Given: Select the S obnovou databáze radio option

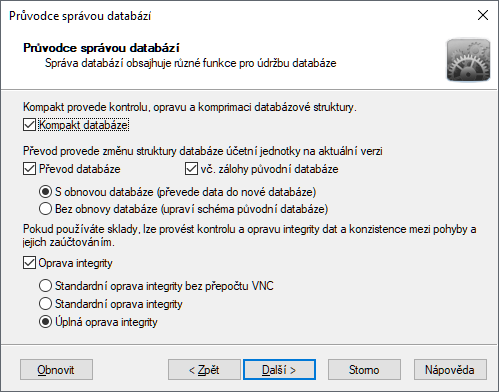Looking at the screenshot, I should click(x=45, y=192).
